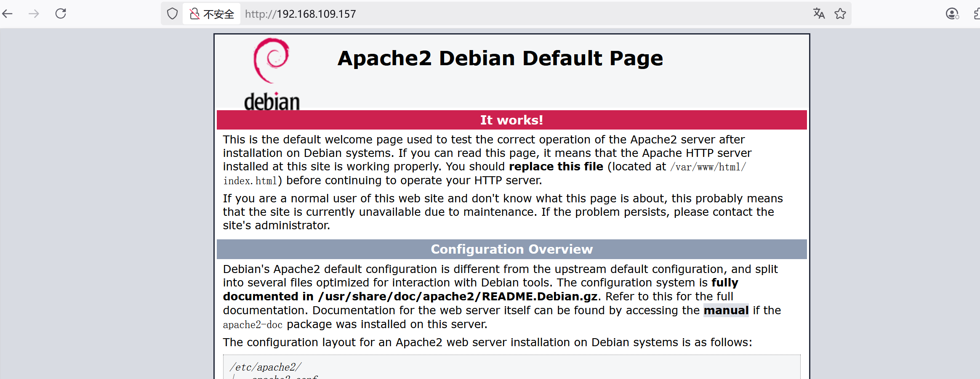
Task: Click the Debian swirl logo image
Action: (x=272, y=74)
